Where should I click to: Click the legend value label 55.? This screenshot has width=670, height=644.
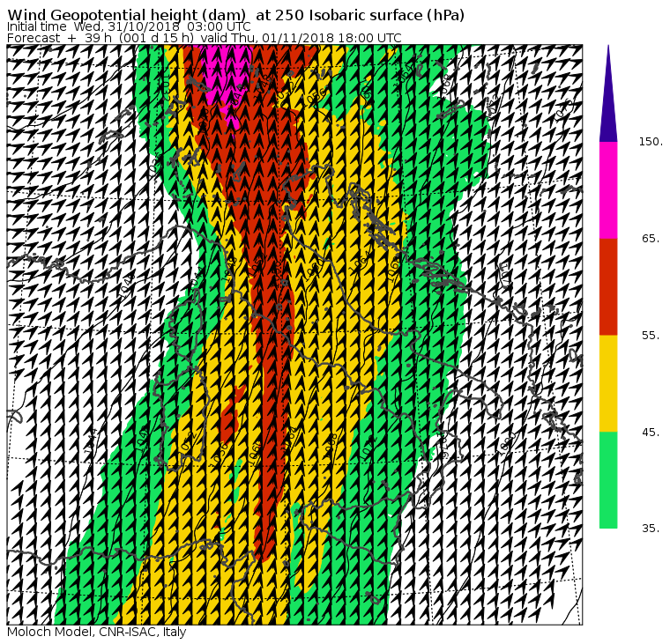pos(651,336)
